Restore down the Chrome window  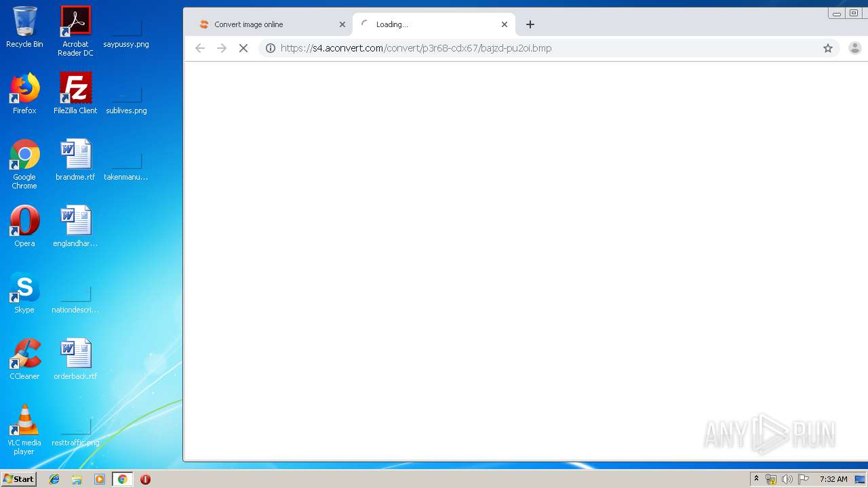(854, 13)
